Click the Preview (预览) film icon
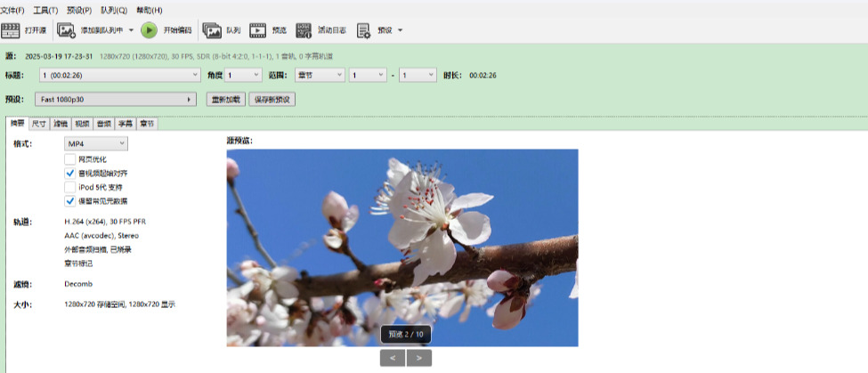Screen dimensions: 868x373 point(257,30)
